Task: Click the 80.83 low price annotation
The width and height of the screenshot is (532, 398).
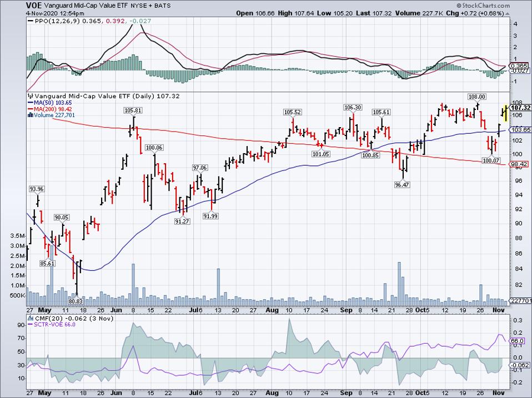Action: click(x=68, y=301)
